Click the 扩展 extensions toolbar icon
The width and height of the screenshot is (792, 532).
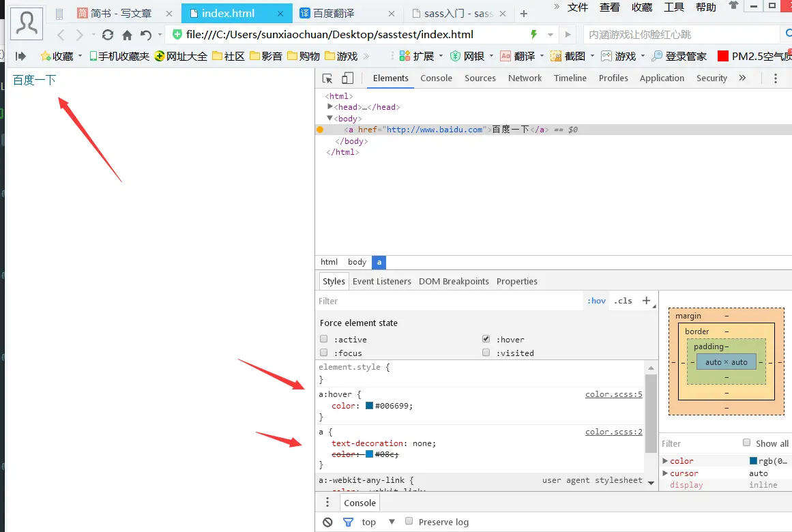pos(417,56)
